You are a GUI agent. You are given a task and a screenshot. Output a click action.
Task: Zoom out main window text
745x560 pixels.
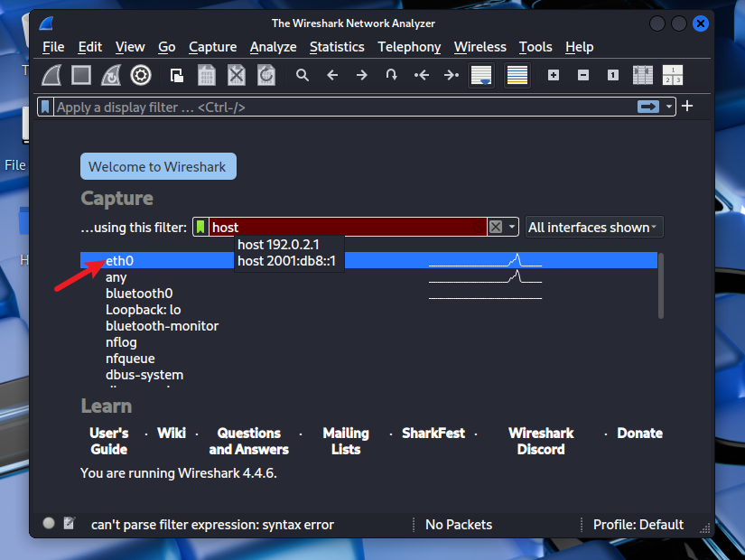(583, 75)
